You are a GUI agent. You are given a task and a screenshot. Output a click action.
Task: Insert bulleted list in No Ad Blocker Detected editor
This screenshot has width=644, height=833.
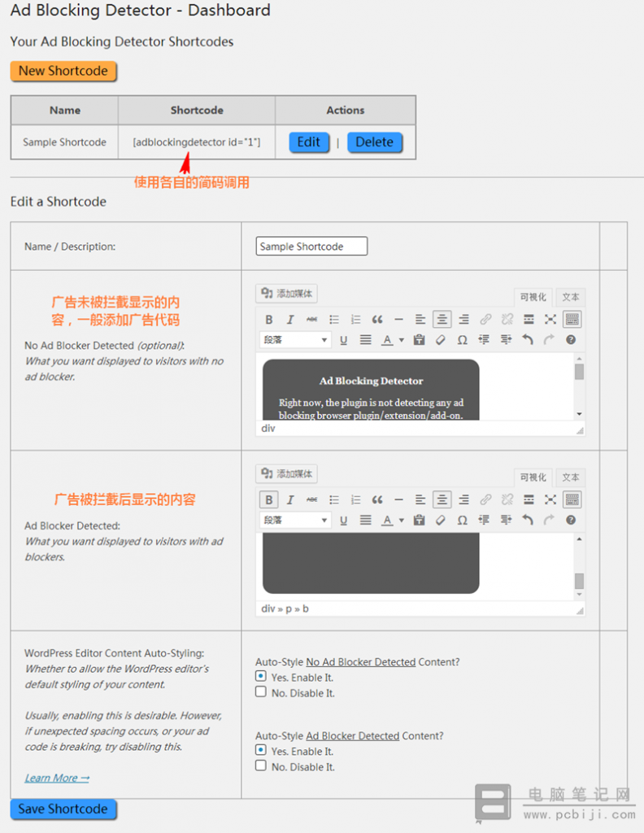pos(334,319)
